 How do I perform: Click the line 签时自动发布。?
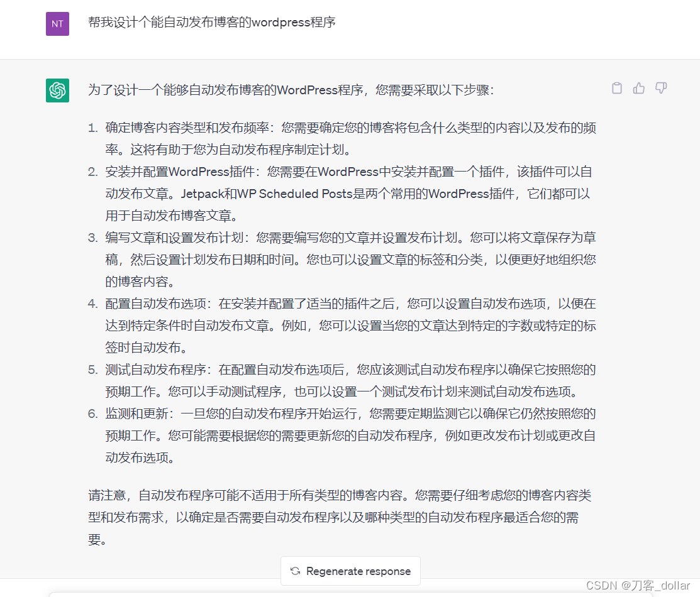pyautogui.click(x=147, y=348)
